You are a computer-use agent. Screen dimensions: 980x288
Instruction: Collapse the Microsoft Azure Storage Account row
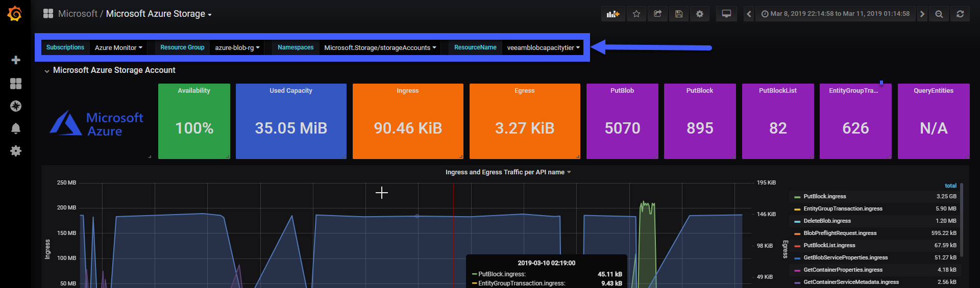[110, 70]
